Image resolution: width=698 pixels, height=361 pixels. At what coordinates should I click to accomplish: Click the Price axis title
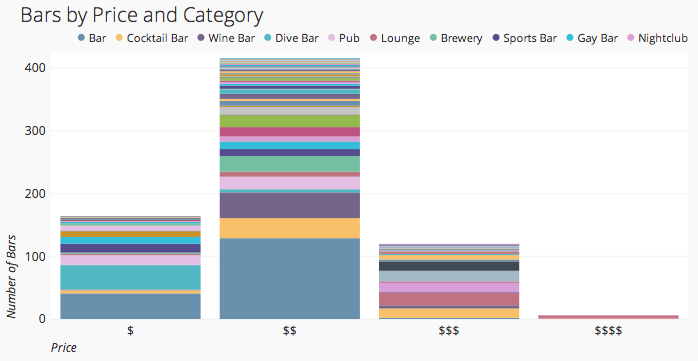pos(64,348)
